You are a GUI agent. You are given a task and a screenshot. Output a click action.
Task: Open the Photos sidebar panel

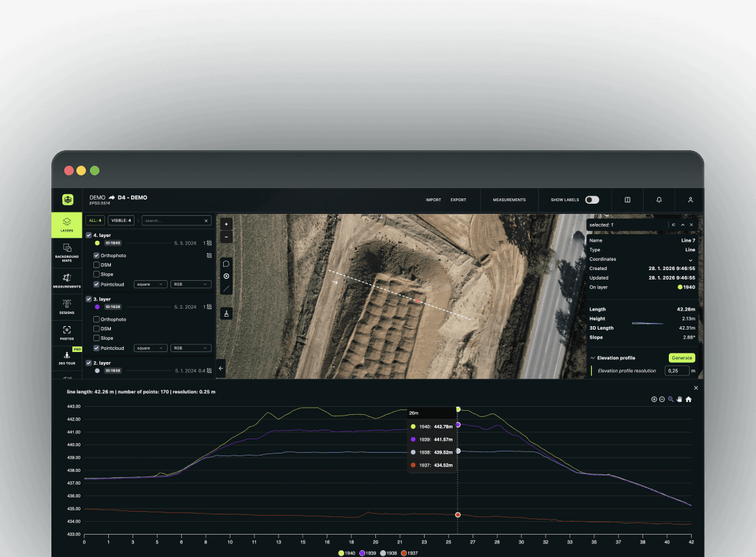tap(67, 332)
